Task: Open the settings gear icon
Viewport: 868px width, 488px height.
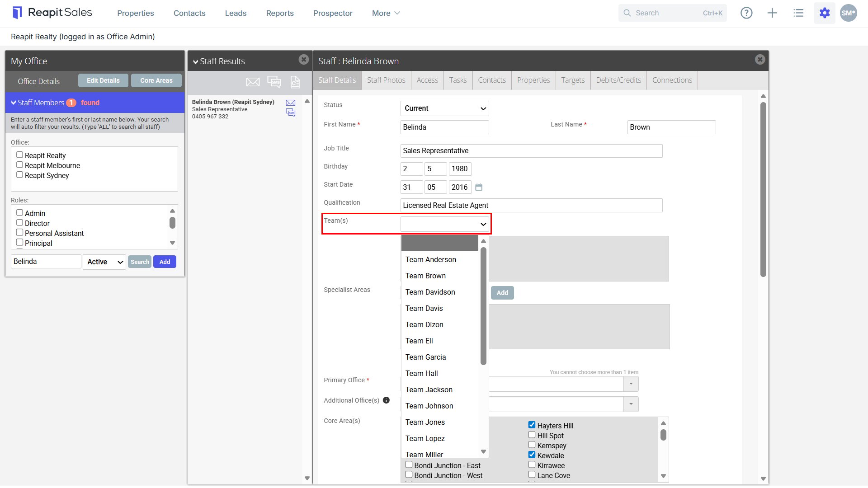Action: [x=824, y=13]
